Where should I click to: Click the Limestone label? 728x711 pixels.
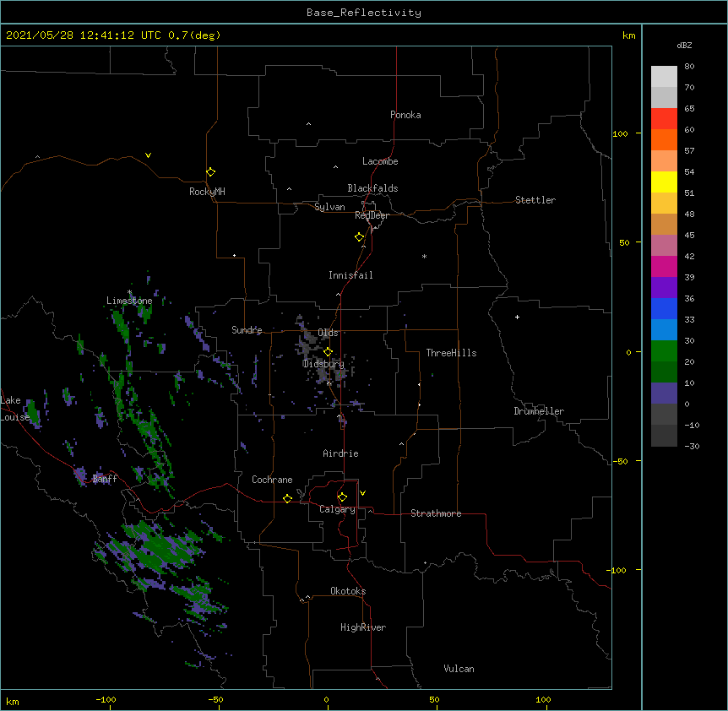(129, 301)
